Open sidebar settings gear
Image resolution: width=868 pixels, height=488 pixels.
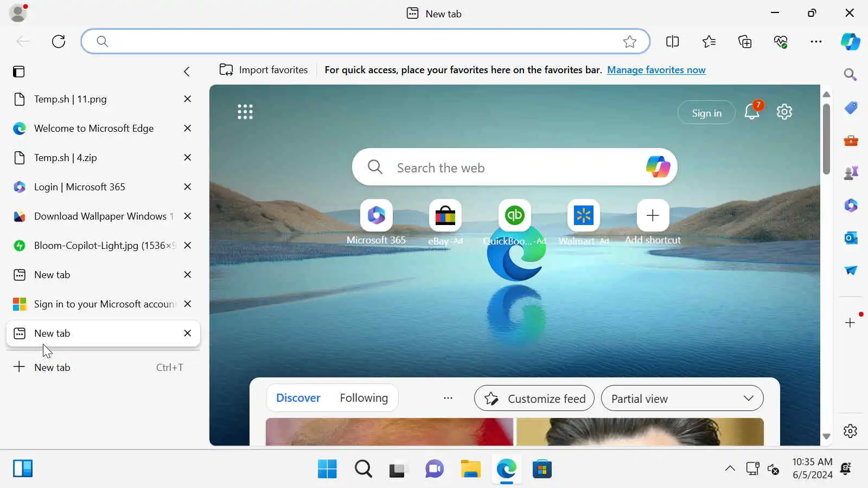pyautogui.click(x=850, y=431)
